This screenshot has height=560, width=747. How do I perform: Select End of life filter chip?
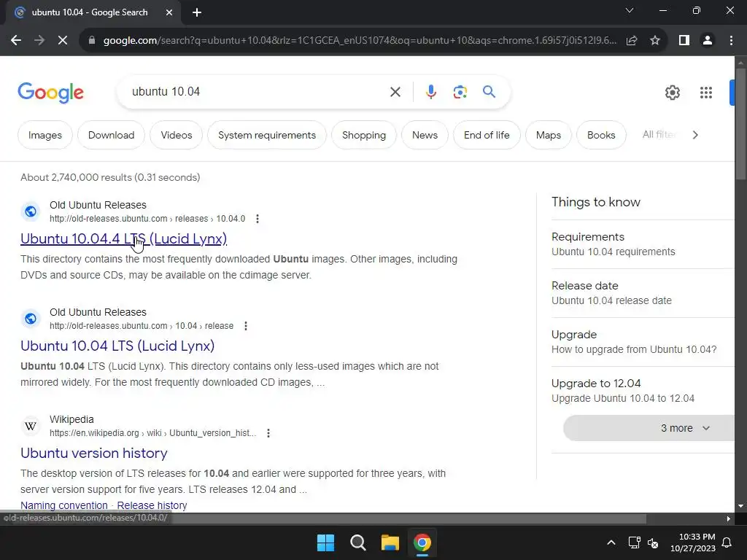coord(487,135)
